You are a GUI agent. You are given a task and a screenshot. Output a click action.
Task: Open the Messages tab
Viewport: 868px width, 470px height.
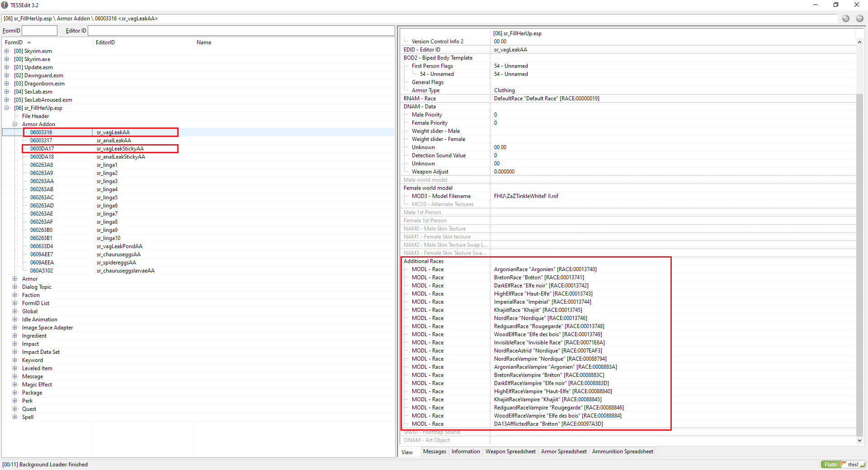point(434,451)
